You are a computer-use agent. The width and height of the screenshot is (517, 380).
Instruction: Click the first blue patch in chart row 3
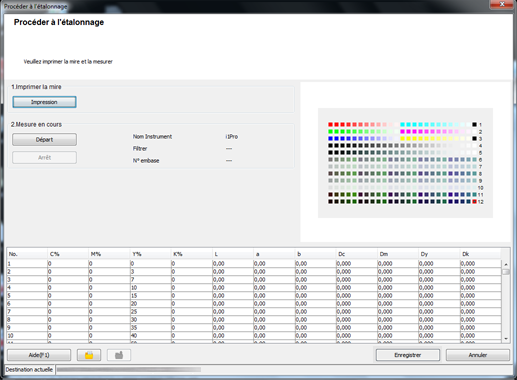(x=330, y=138)
